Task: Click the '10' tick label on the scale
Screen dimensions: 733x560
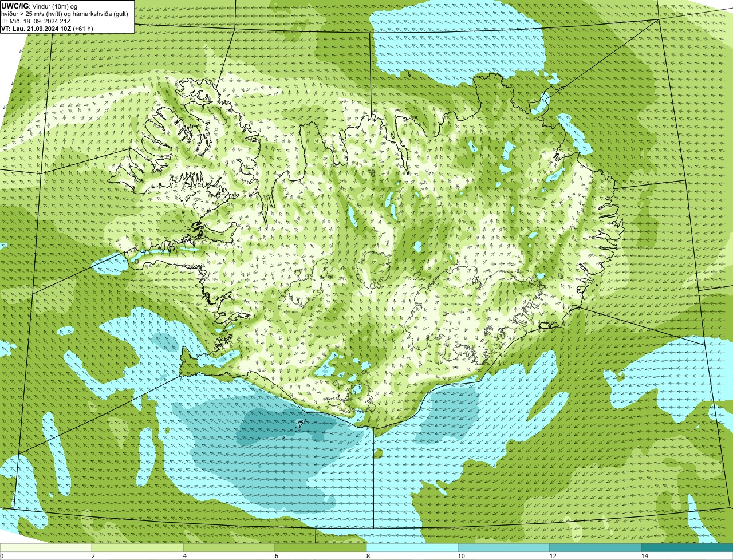Action: pos(461,556)
